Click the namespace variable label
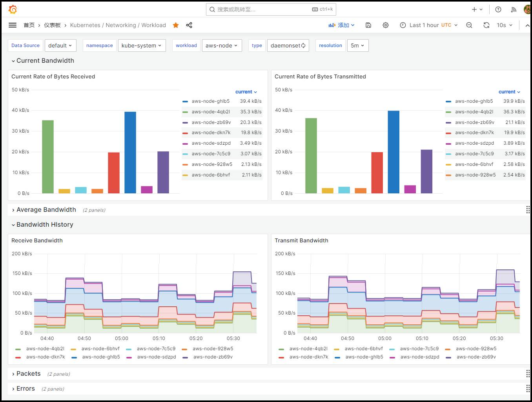Image resolution: width=532 pixels, height=402 pixels. 100,45
